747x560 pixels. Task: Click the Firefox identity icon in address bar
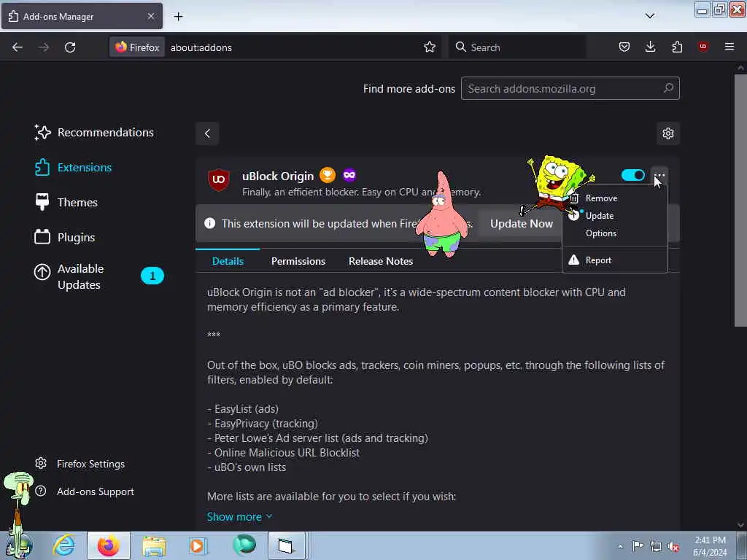[137, 47]
